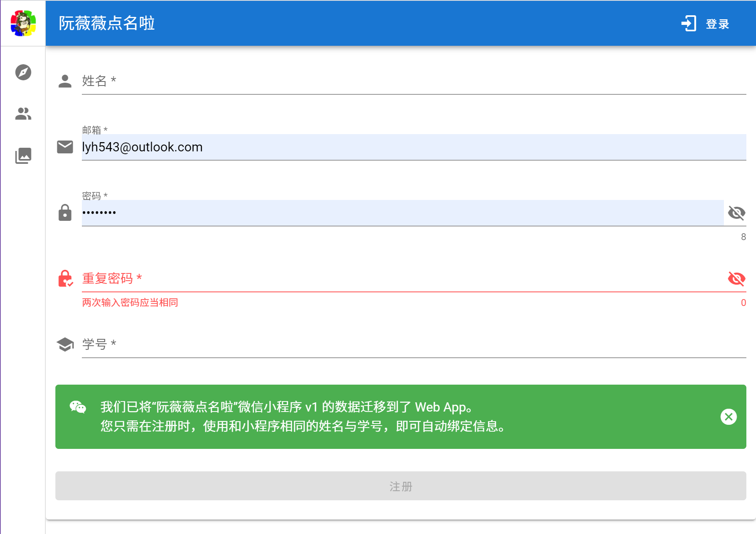Focus the 学号 student ID field
The width and height of the screenshot is (756, 534).
pos(414,344)
